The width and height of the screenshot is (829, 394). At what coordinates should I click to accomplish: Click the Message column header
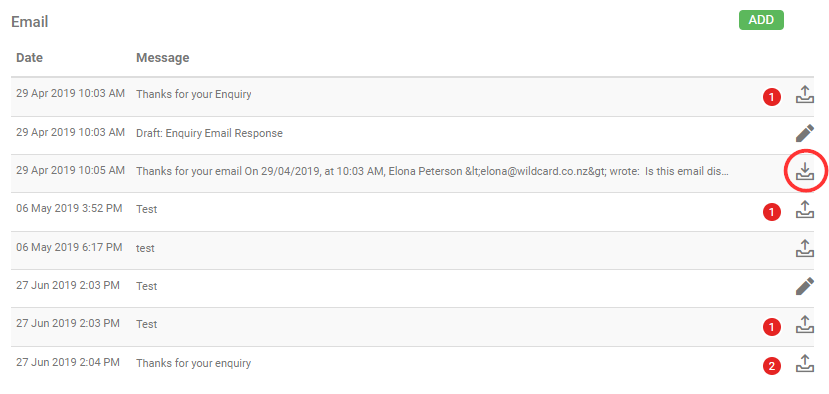pos(162,58)
